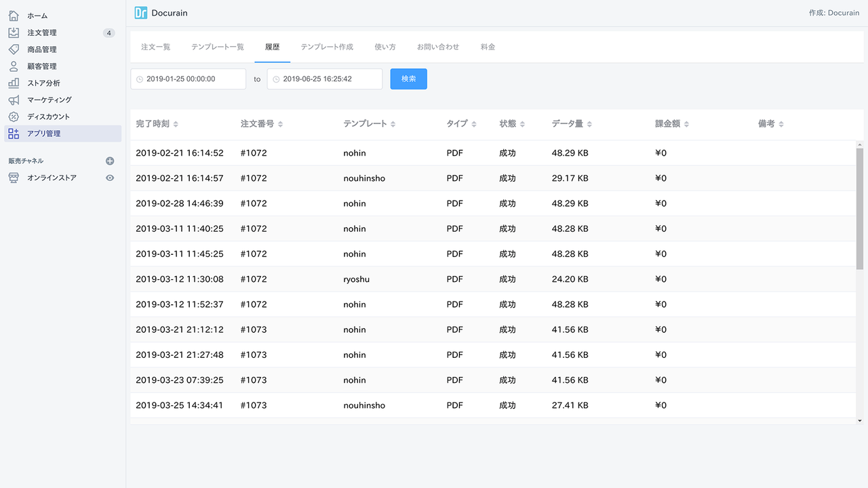868x488 pixels.
Task: Click the clock icon in end date field
Action: click(276, 79)
